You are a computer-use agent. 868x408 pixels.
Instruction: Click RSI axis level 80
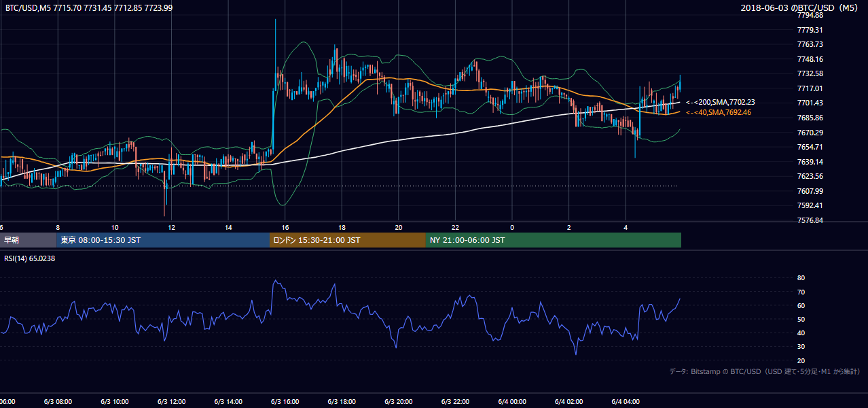click(801, 278)
